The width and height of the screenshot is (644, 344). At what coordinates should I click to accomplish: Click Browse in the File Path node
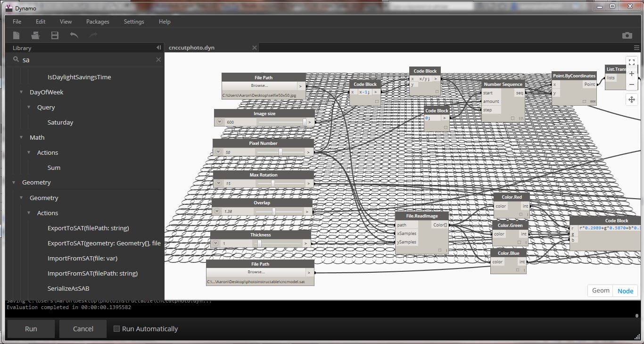click(260, 86)
